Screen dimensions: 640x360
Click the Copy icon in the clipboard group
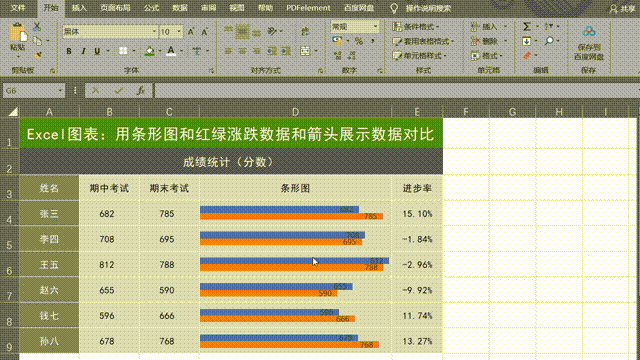38,41
